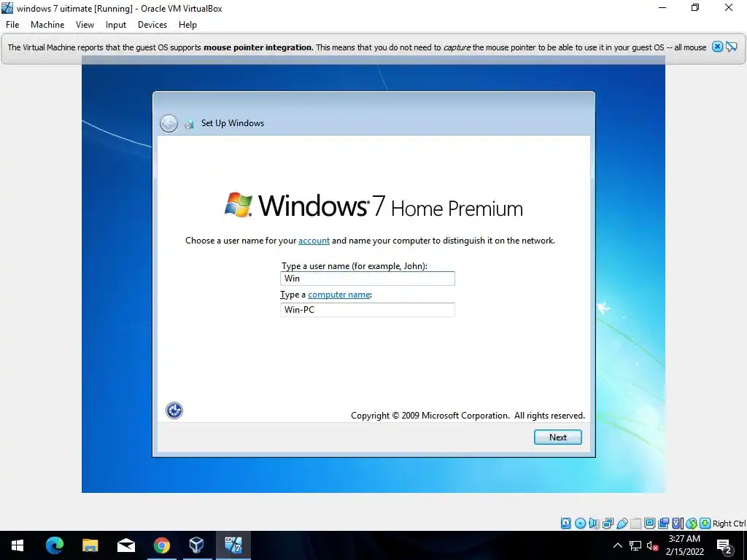747x560 pixels.
Task: Open the Windows Start menu
Action: pyautogui.click(x=18, y=545)
